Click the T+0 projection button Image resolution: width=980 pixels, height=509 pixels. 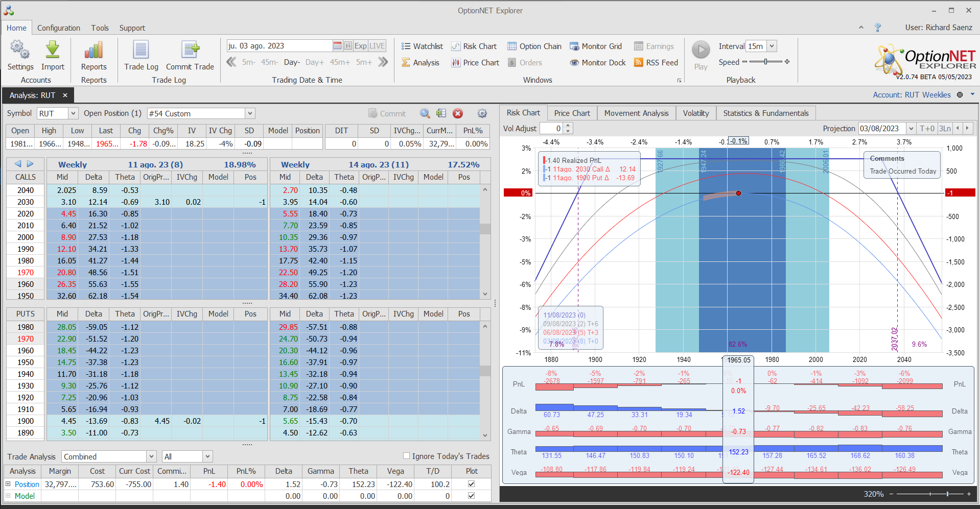point(927,129)
